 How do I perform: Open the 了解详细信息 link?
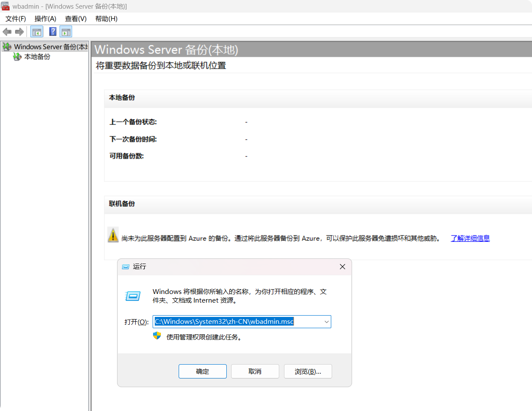tap(470, 238)
